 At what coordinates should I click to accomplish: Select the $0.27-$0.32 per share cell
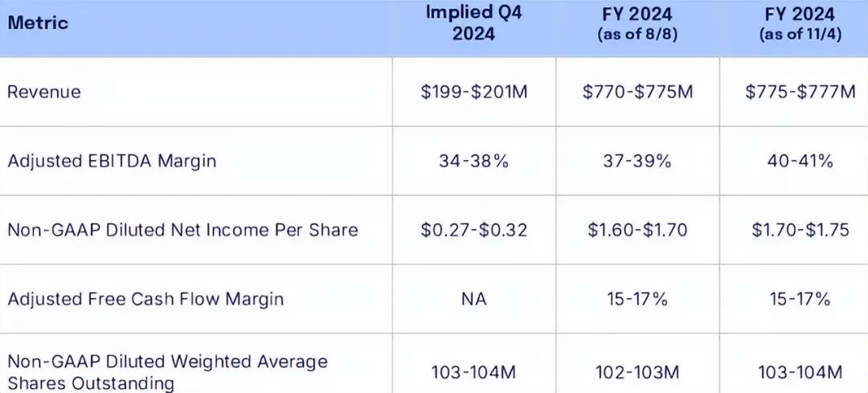(474, 230)
